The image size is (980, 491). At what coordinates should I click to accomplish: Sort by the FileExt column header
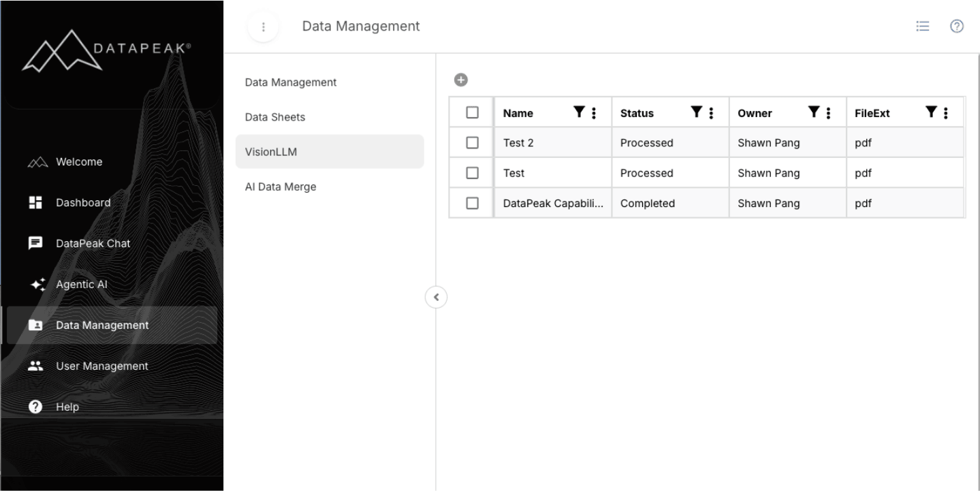coord(872,113)
